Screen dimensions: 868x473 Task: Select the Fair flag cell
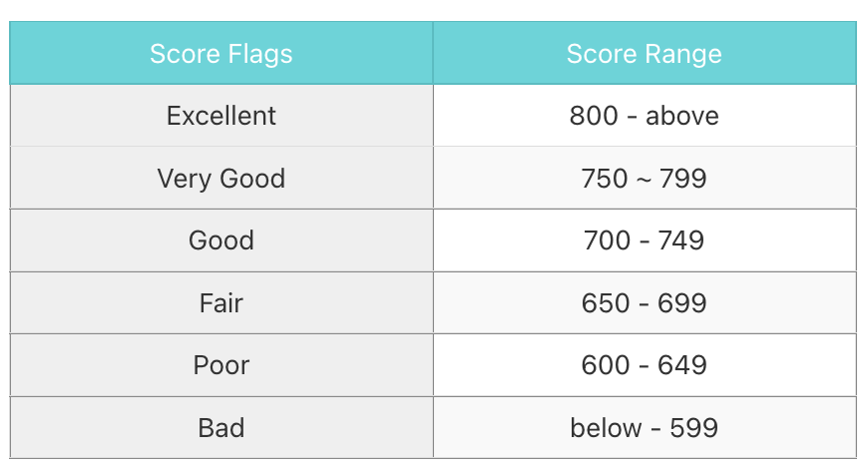[221, 302]
